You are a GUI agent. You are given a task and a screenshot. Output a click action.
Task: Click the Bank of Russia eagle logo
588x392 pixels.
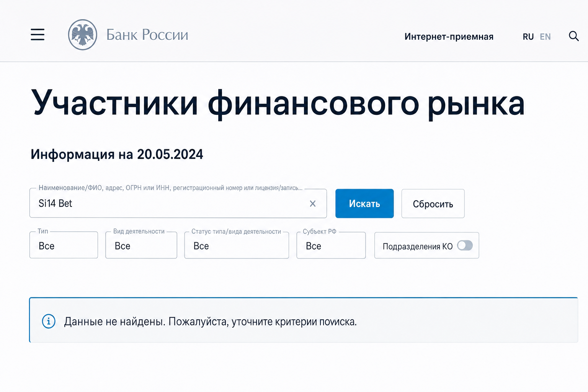82,35
